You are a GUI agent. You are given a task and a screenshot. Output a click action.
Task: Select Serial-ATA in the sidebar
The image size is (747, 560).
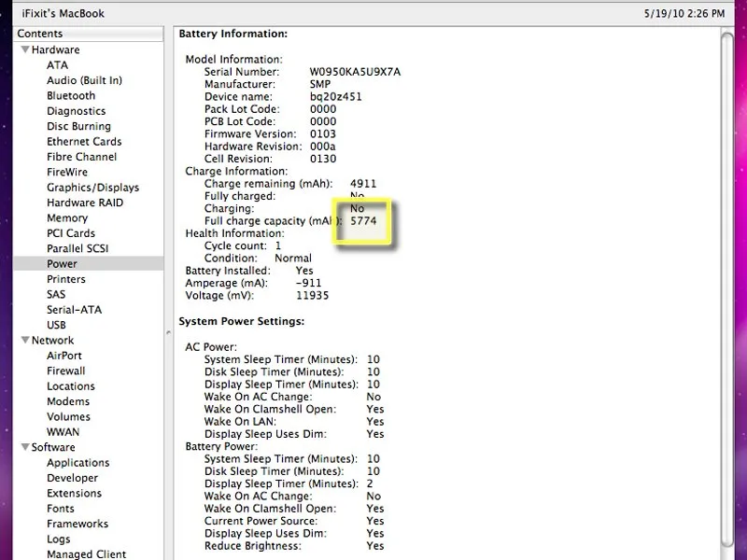(74, 310)
